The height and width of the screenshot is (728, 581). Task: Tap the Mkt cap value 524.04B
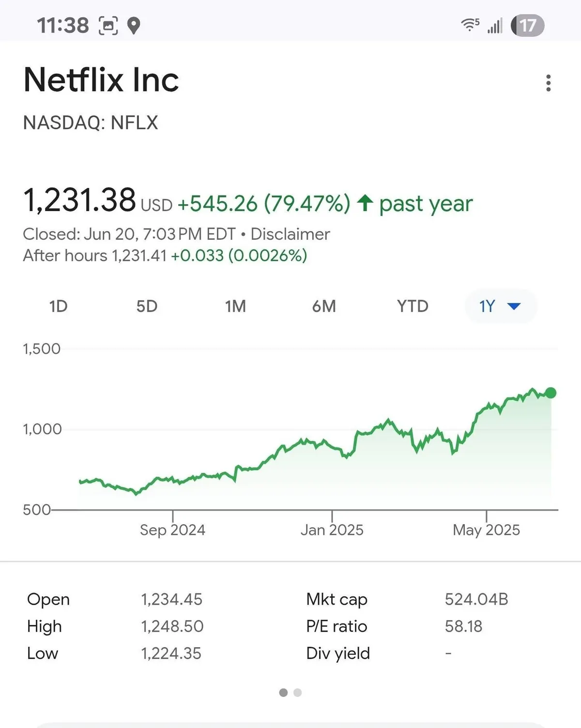tap(476, 599)
